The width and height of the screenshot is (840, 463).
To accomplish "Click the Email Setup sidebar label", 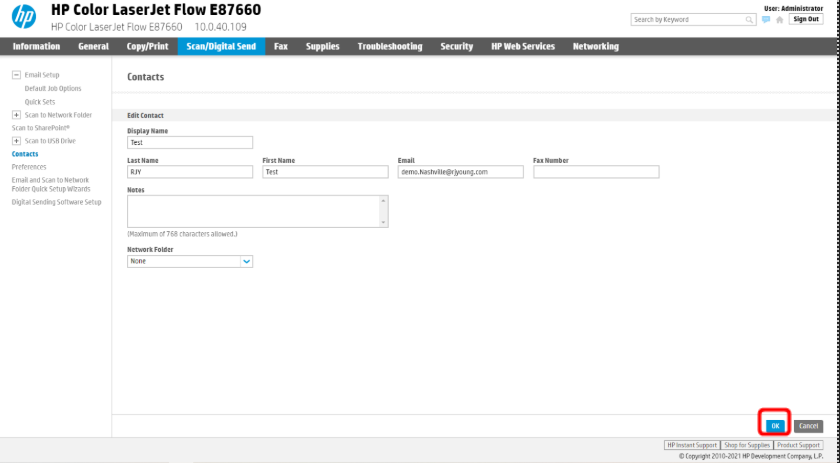I will point(42,75).
